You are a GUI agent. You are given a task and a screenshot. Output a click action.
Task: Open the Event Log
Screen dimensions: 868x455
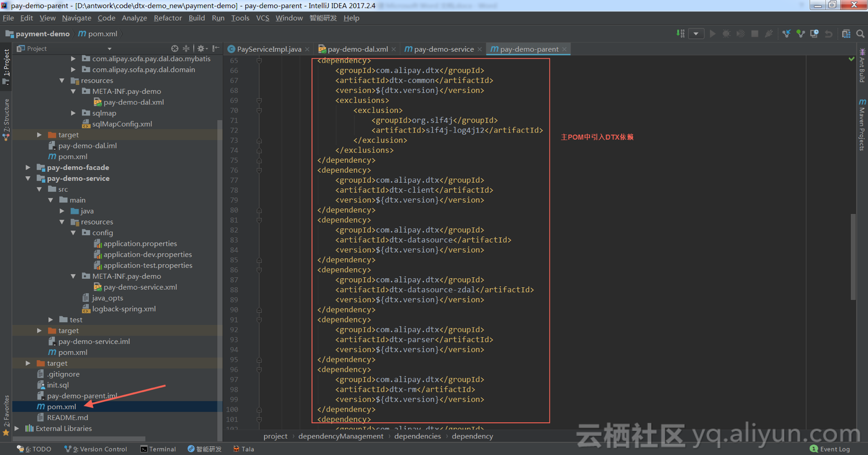(x=830, y=449)
